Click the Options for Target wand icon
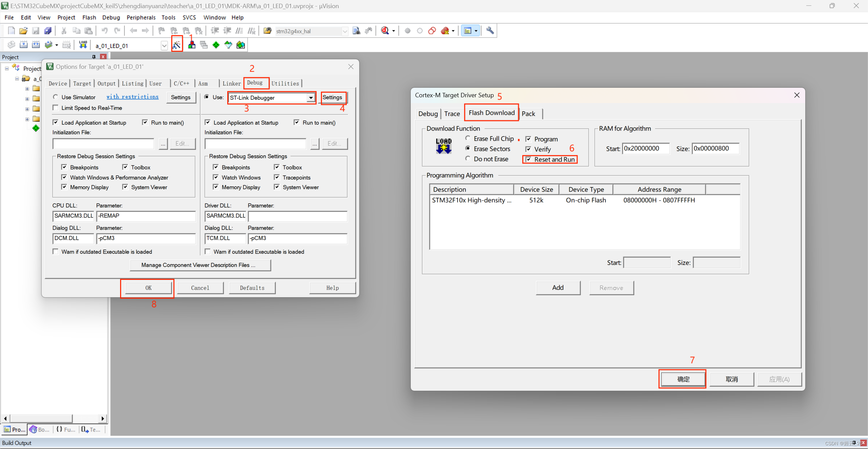The width and height of the screenshot is (868, 449). point(177,45)
